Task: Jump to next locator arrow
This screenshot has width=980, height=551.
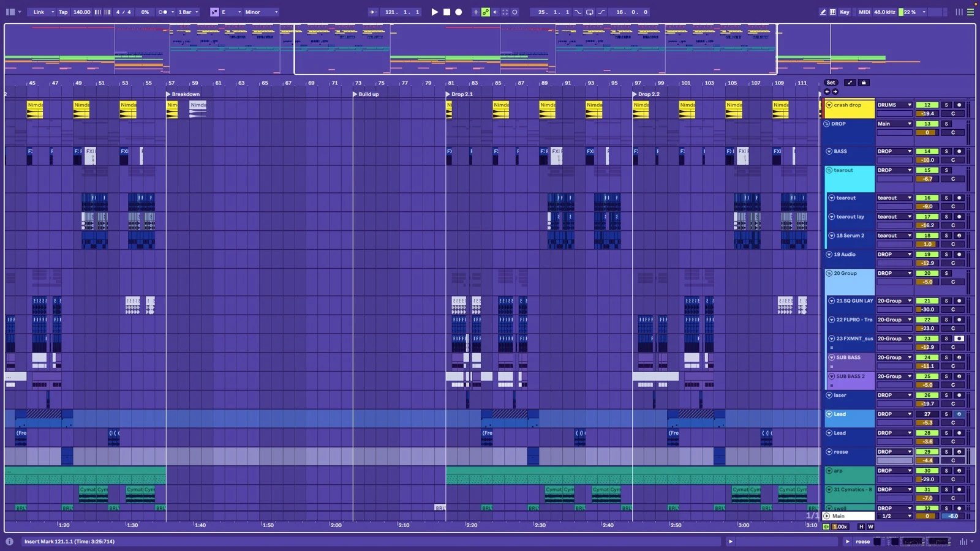Action: tap(835, 92)
